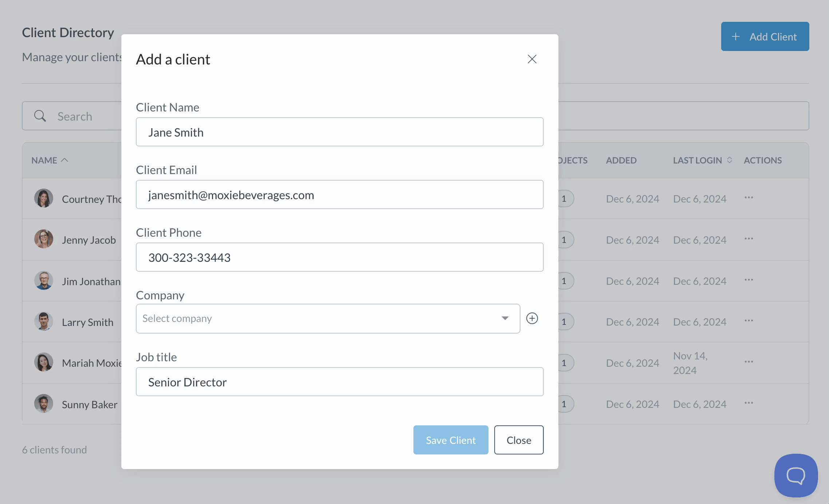Click the Add Client button
Viewport: 829px width, 504px height.
coord(765,36)
